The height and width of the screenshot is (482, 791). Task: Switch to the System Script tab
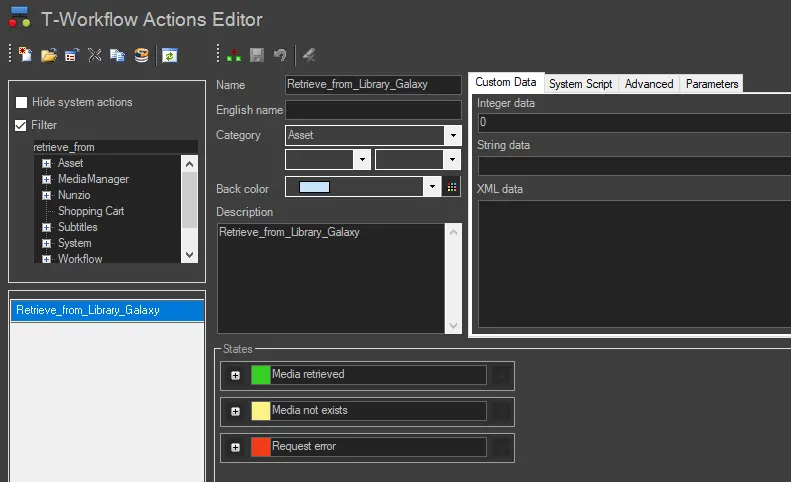click(580, 84)
